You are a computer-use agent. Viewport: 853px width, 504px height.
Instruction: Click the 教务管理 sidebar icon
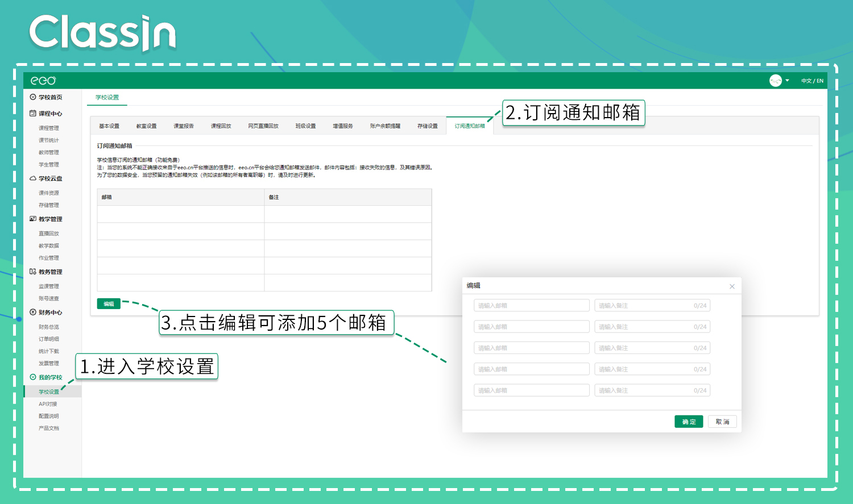pyautogui.click(x=33, y=272)
